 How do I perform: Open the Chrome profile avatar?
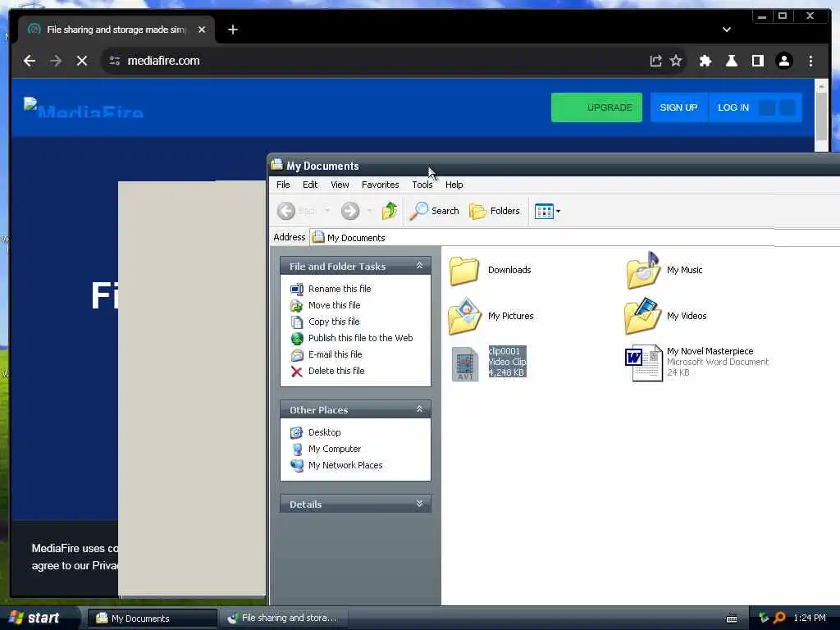[783, 61]
